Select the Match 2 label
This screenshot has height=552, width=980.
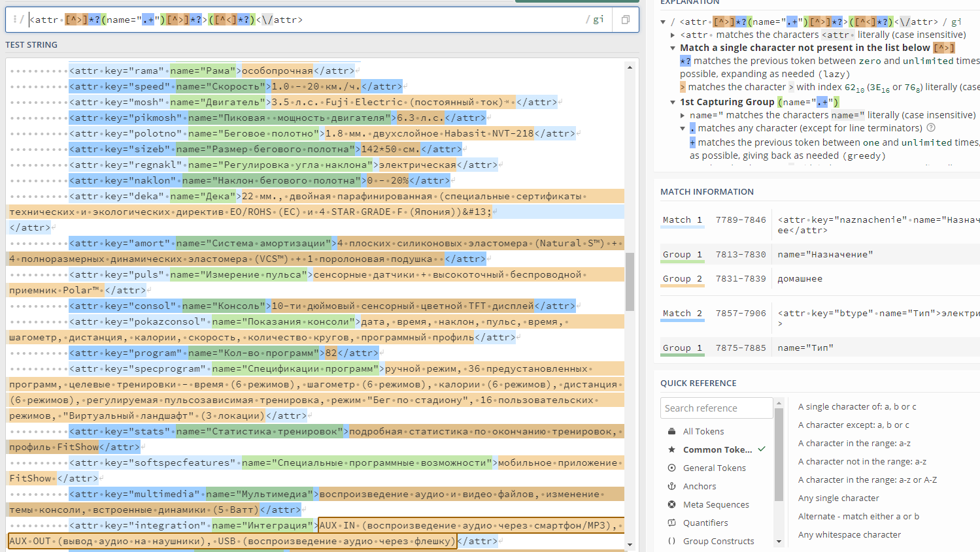click(x=682, y=314)
